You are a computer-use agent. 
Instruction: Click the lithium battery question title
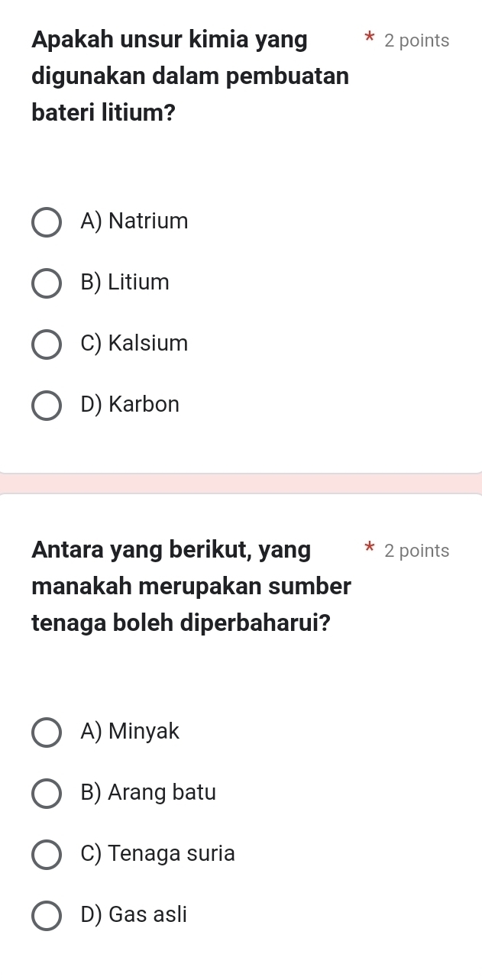pyautogui.click(x=190, y=76)
